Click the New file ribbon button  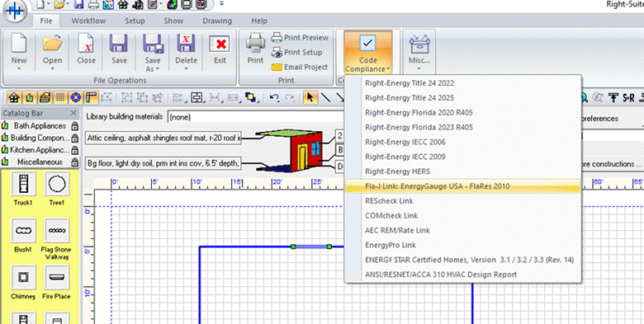[19, 53]
